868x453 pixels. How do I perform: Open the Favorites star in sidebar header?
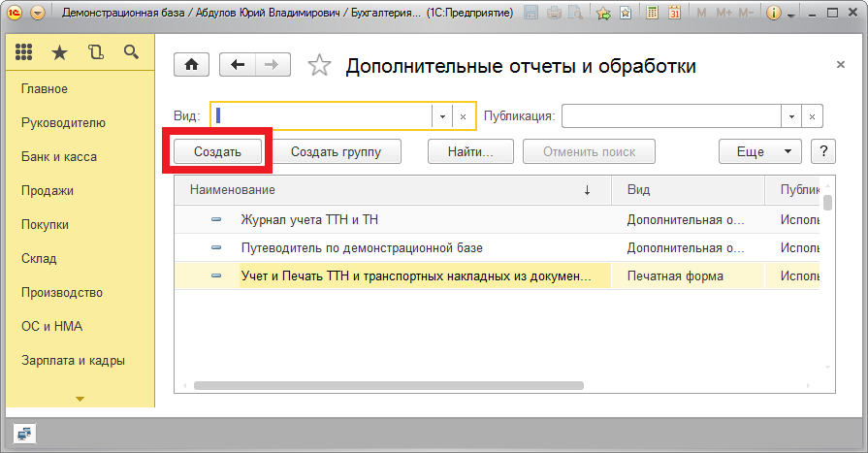60,53
